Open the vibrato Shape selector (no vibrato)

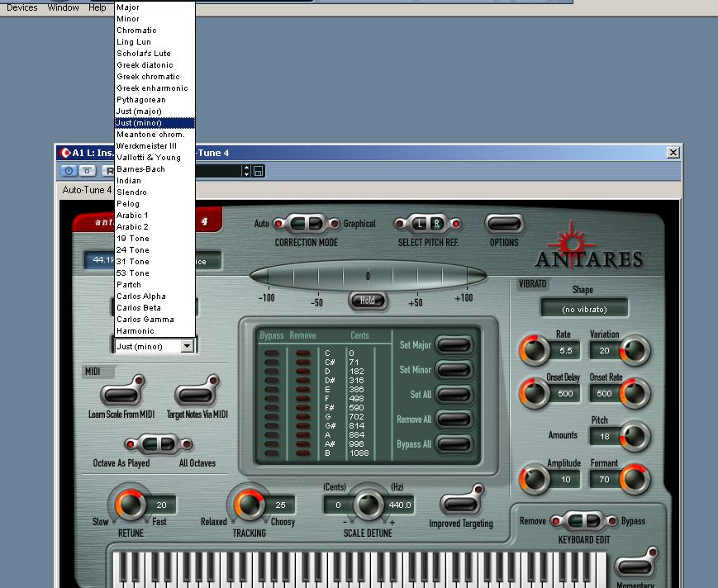pyautogui.click(x=584, y=310)
